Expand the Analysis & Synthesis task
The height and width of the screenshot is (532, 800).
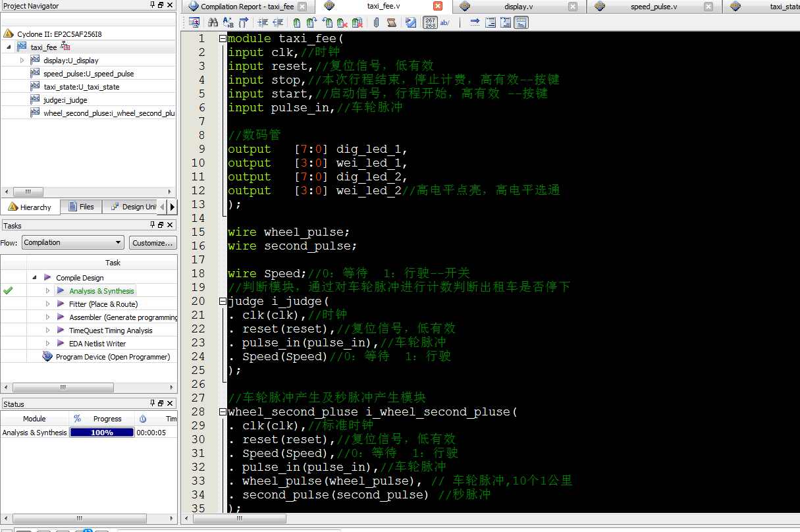[48, 291]
